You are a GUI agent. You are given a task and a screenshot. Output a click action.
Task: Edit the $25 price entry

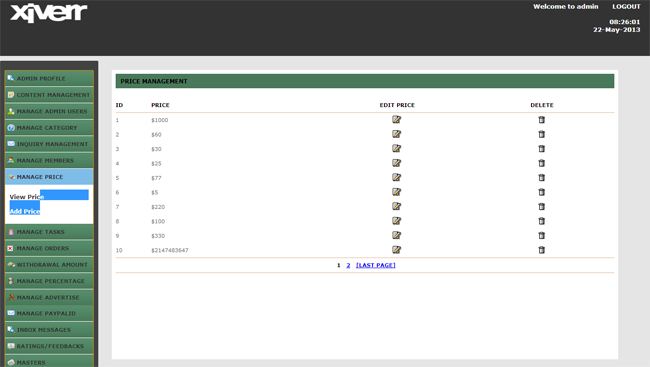click(396, 163)
